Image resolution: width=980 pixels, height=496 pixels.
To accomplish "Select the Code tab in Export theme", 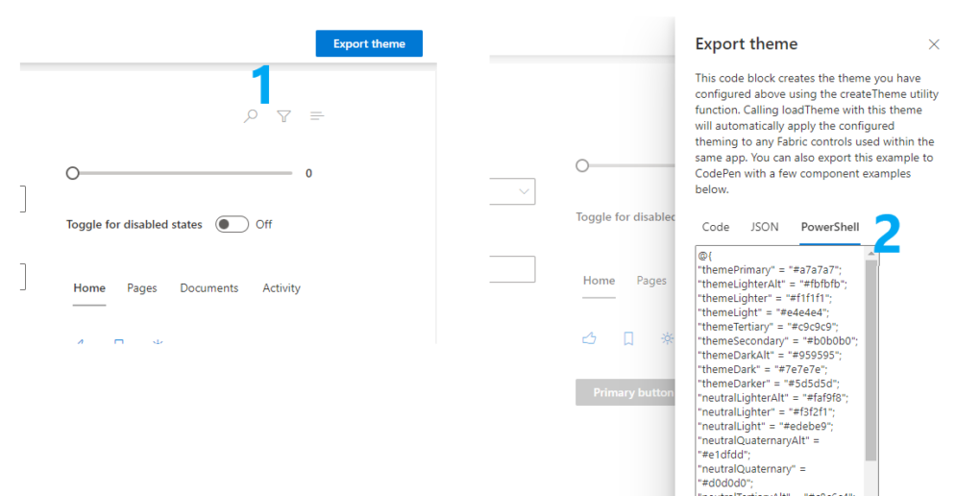I will (716, 228).
